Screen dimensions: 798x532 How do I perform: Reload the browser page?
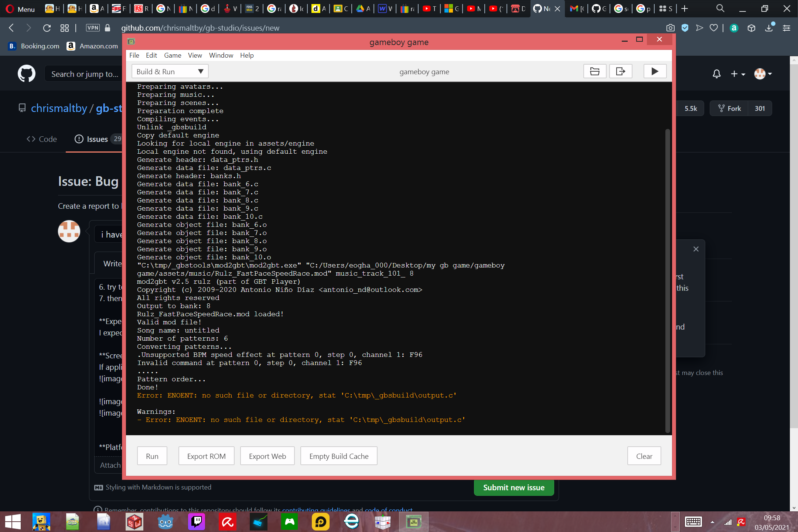click(47, 28)
